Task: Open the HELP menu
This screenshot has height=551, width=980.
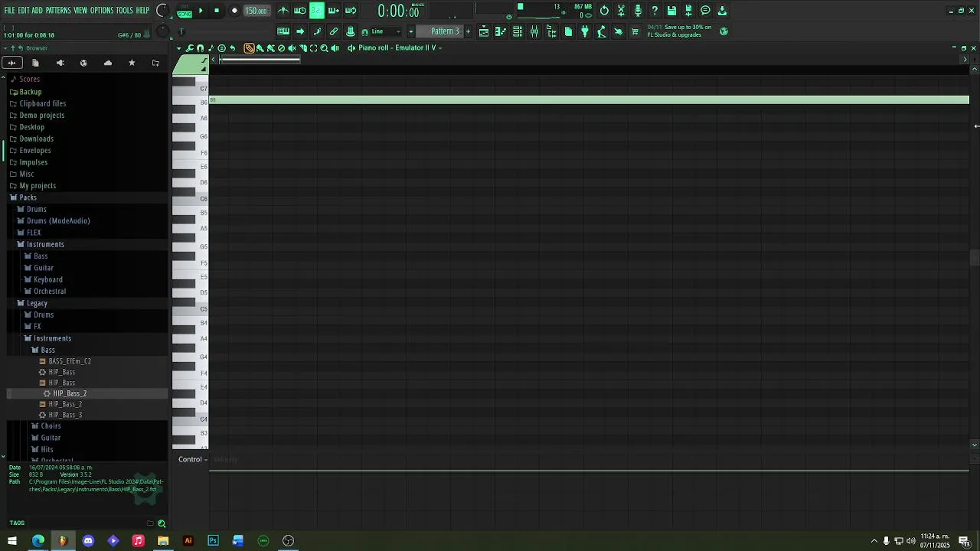Action: [143, 11]
